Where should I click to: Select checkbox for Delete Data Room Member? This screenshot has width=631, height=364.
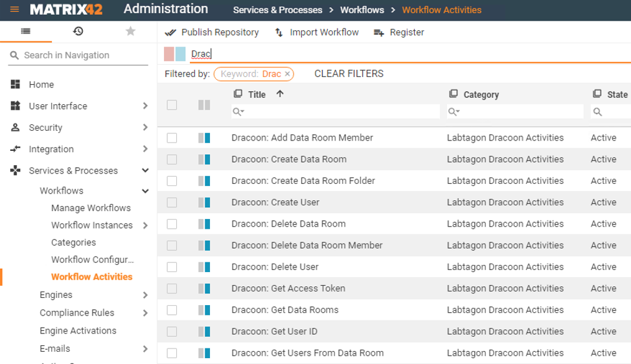coord(172,245)
